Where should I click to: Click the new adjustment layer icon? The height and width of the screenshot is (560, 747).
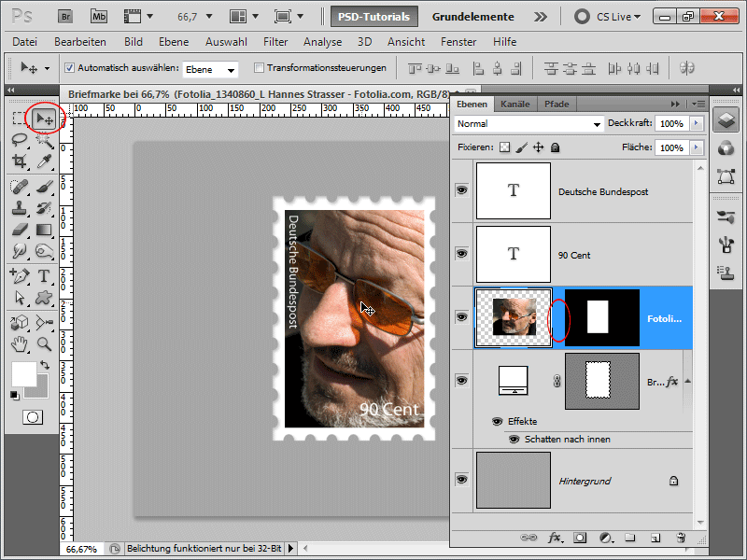click(605, 538)
